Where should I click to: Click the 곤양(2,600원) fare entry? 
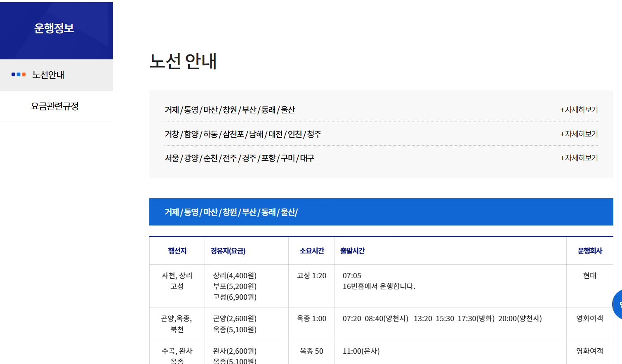[x=235, y=318]
